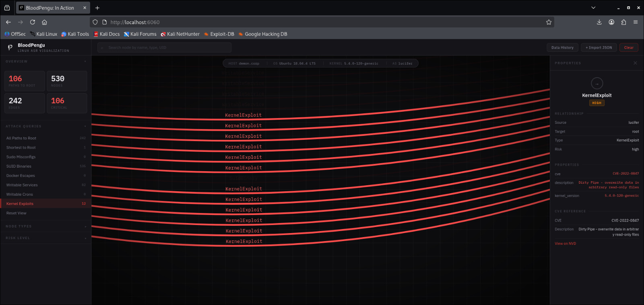The width and height of the screenshot is (644, 305).
Task: Collapse the Overview section
Action: (85, 61)
